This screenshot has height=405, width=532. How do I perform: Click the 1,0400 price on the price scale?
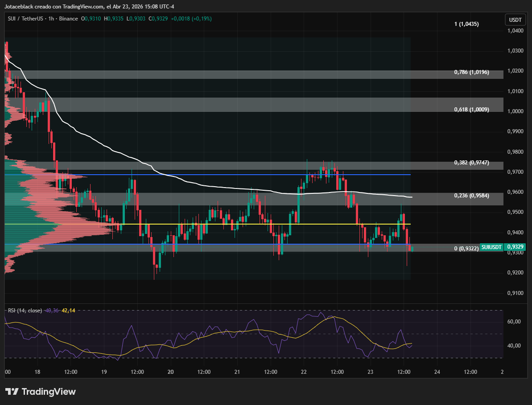(x=515, y=31)
